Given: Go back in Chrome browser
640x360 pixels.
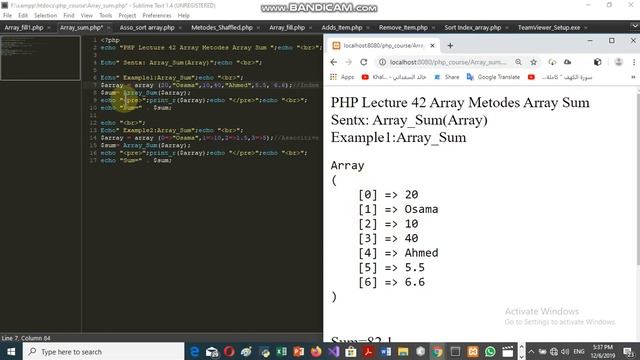Looking at the screenshot, I should 333,62.
